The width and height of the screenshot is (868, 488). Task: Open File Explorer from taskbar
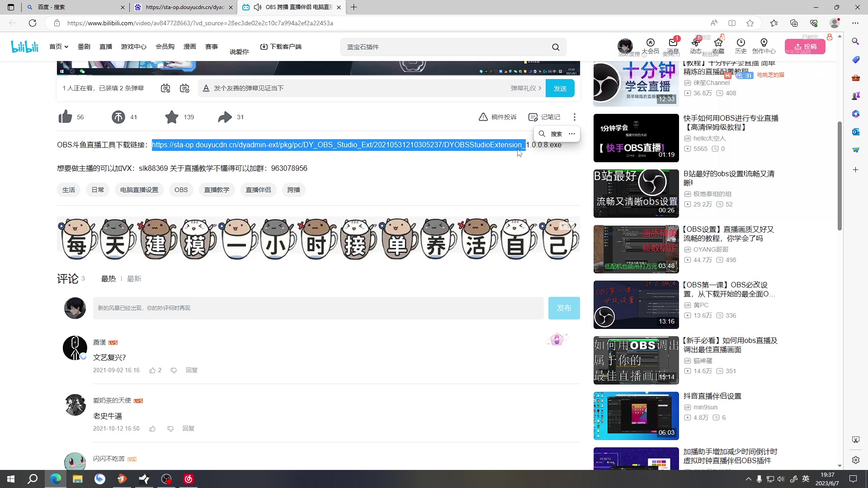point(78,479)
